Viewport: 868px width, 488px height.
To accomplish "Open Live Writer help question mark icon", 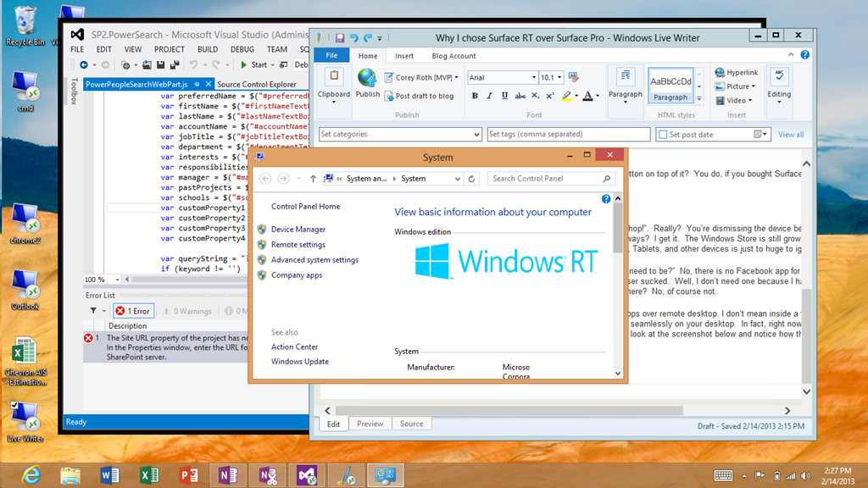I will pyautogui.click(x=805, y=55).
